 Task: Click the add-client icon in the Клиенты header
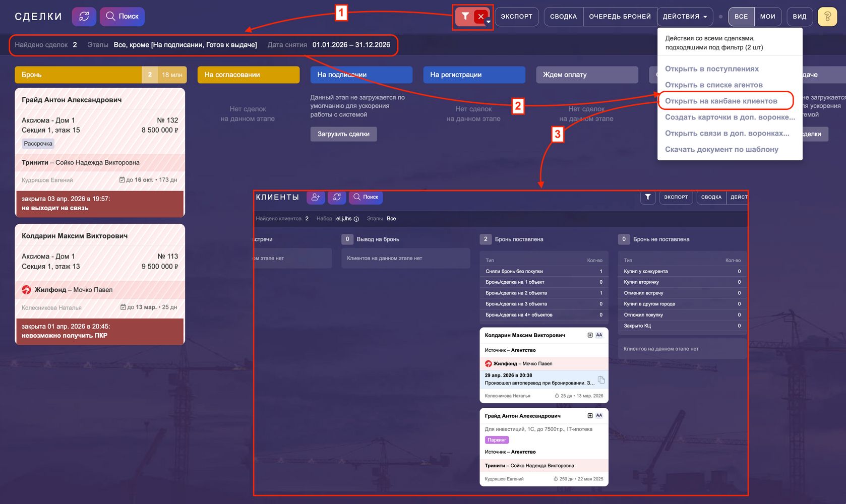316,197
